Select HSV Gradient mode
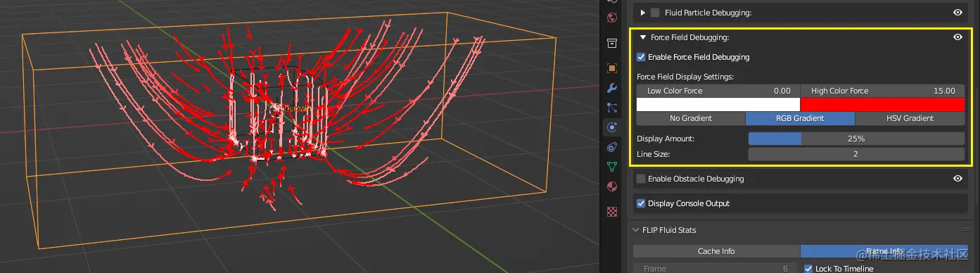The image size is (980, 273). (910, 118)
